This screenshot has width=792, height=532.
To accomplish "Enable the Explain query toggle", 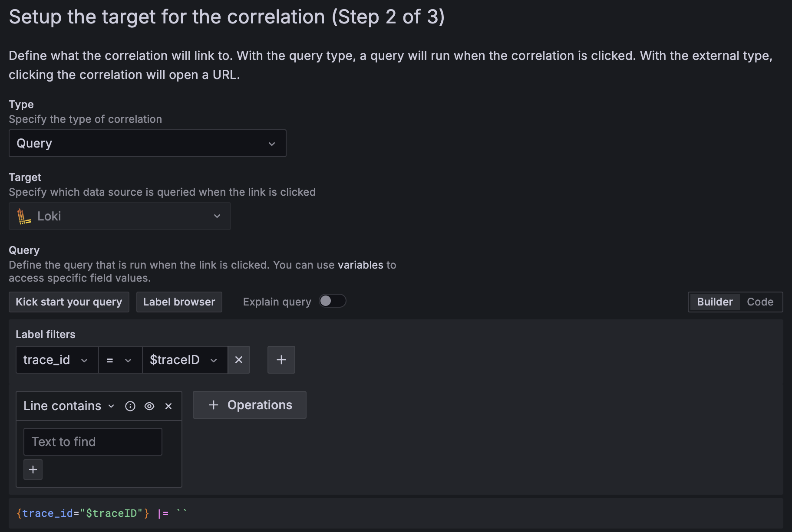I will click(332, 301).
